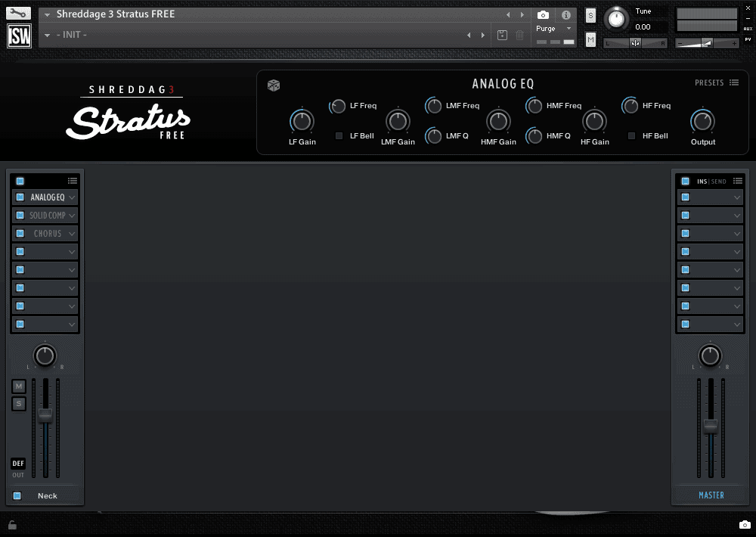756x537 pixels.
Task: Solo the Neck channel with the S button
Action: [18, 403]
